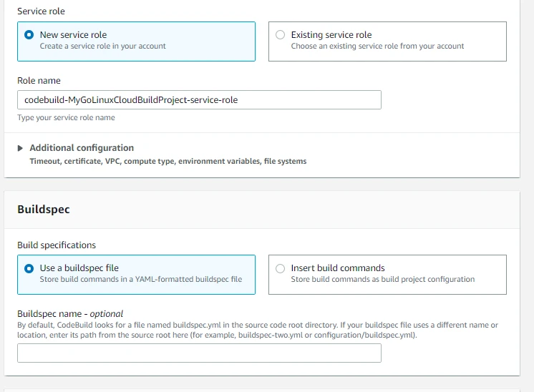Click the Buildspec name - optional label
The width and height of the screenshot is (534, 392).
pos(70,313)
